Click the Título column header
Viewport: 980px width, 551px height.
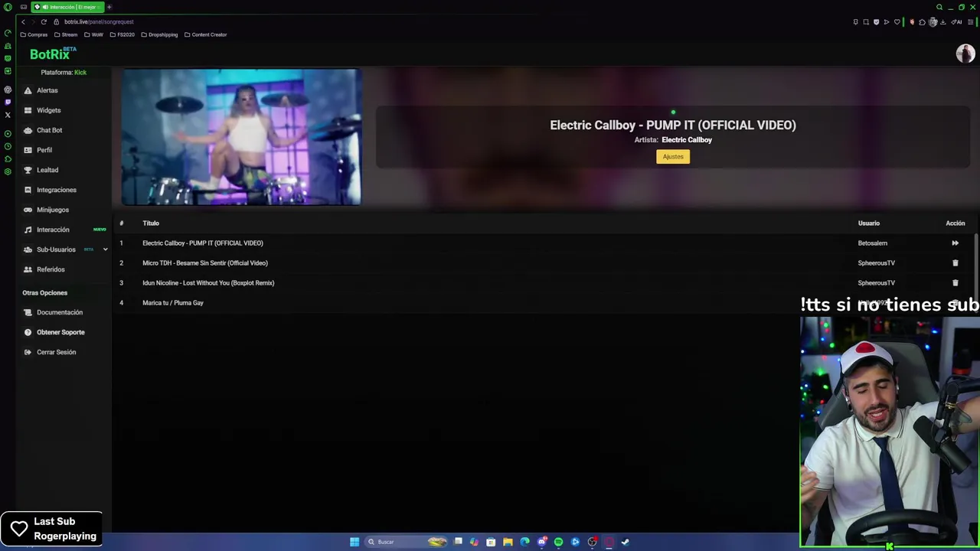point(151,223)
